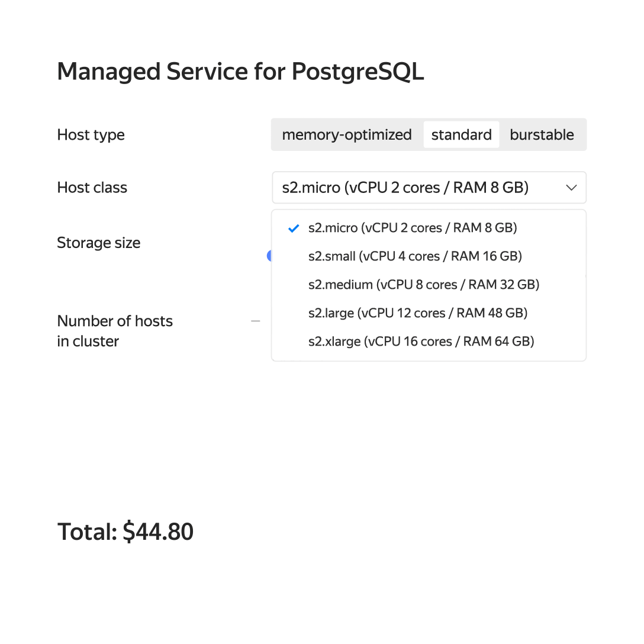Click the Host type label
This screenshot has width=644, height=644.
pos(91,135)
